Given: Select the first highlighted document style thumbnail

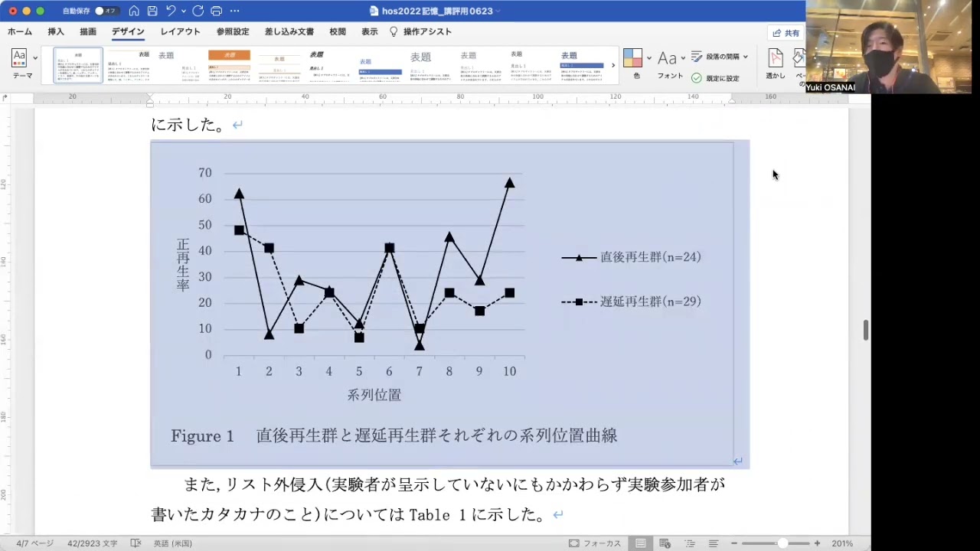Looking at the screenshot, I should coord(77,65).
